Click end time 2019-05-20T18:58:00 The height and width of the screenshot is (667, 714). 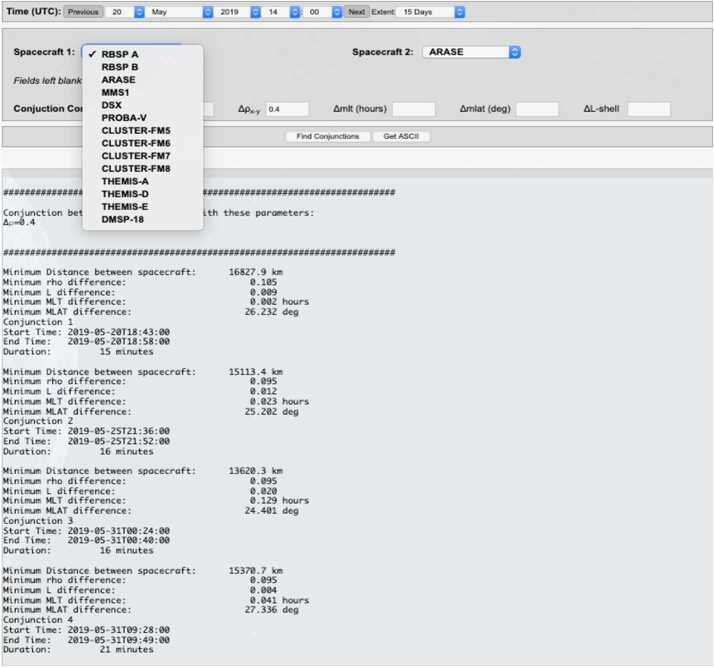(x=118, y=341)
